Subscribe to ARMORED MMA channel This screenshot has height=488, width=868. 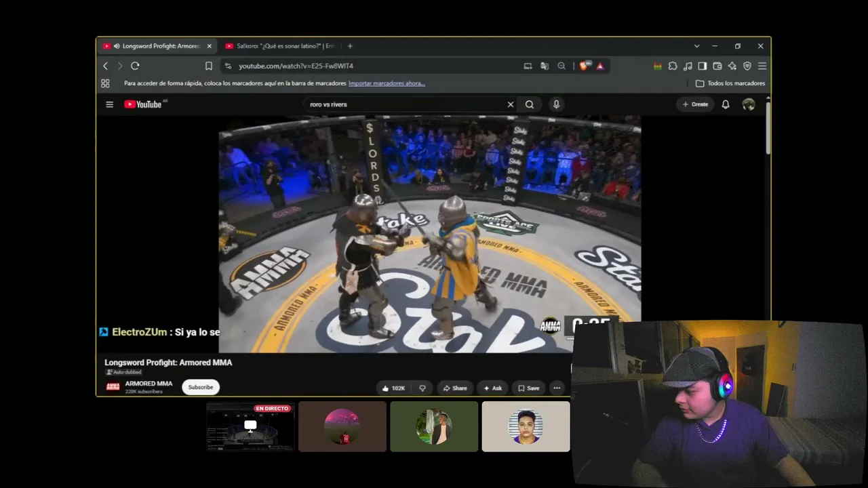coord(200,387)
